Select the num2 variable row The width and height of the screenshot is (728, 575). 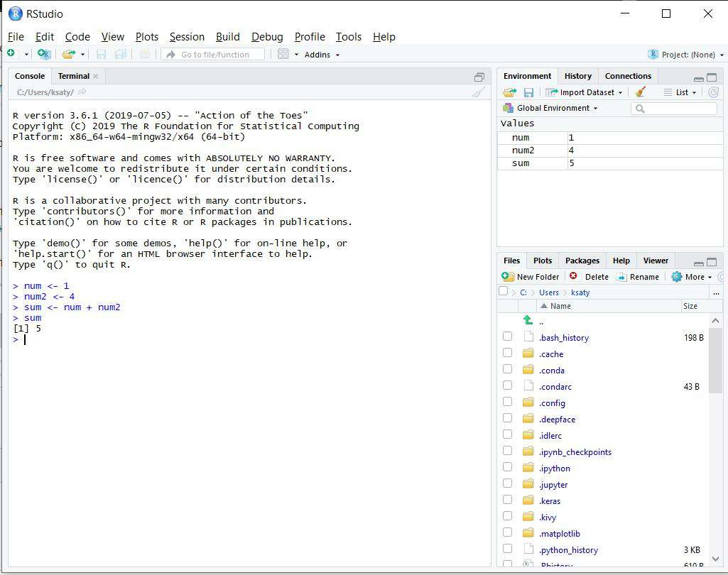(610, 150)
